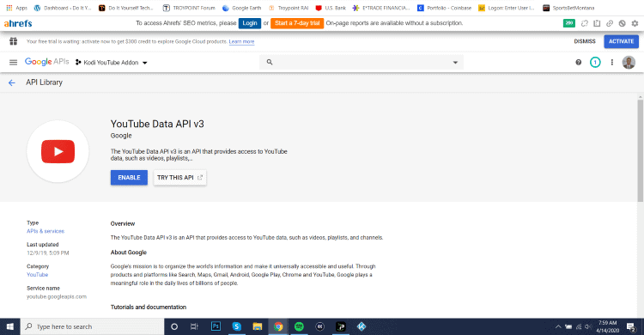Open Spotify from the taskbar

point(300,326)
